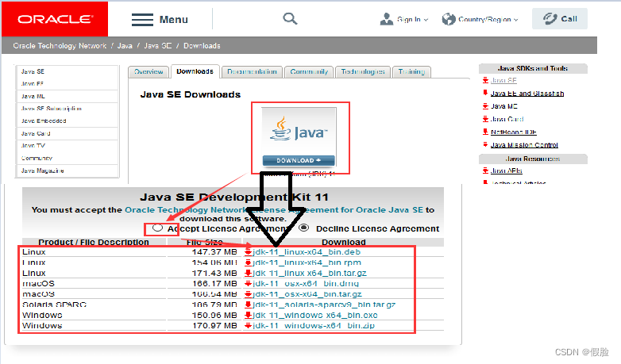Viewport: 621px width, 364px height.
Task: Click download icon for jdk-11_windows-x64_bin.exe
Action: tap(249, 316)
